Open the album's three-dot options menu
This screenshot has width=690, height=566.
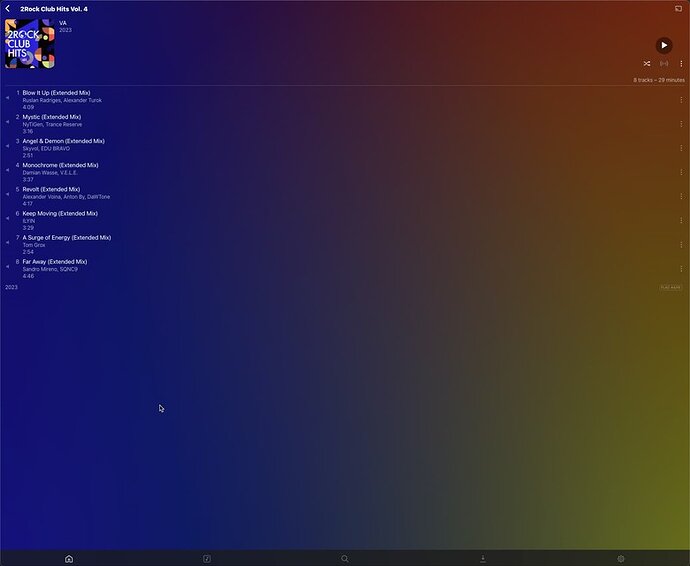pos(681,64)
